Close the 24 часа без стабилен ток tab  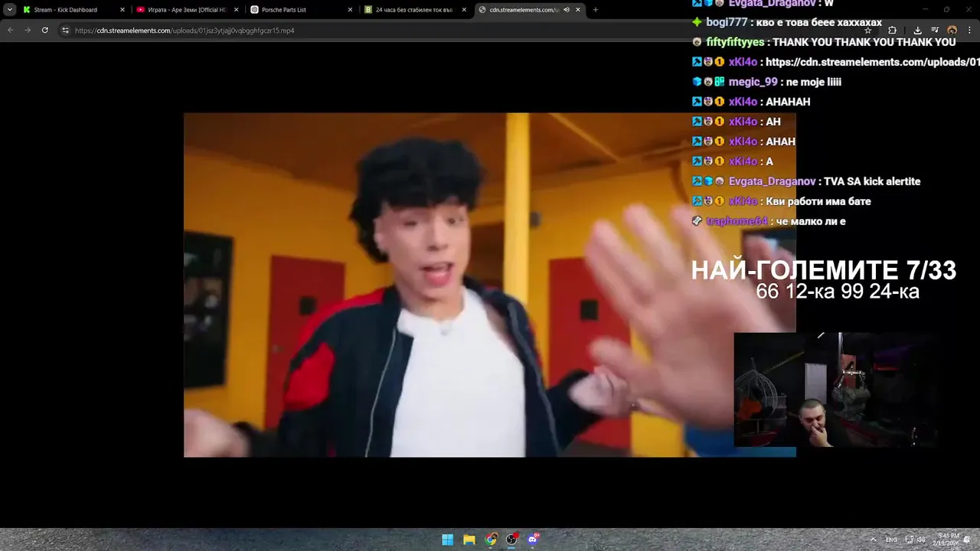[464, 10]
